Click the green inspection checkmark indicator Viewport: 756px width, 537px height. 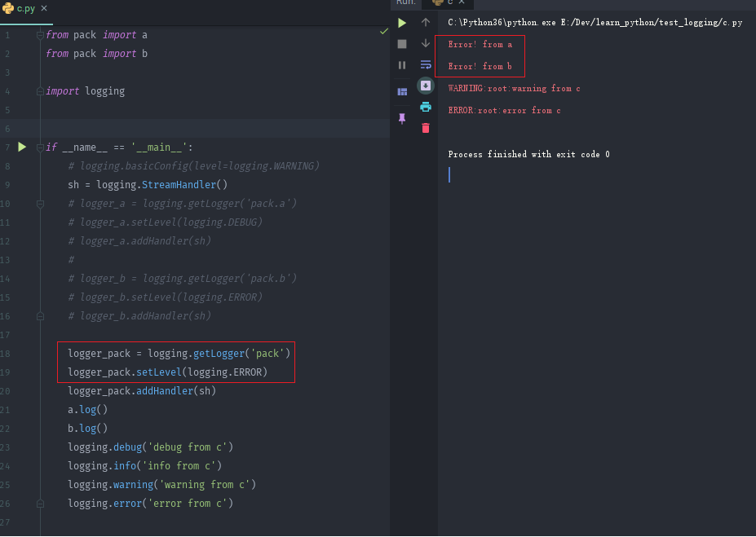[x=383, y=31]
